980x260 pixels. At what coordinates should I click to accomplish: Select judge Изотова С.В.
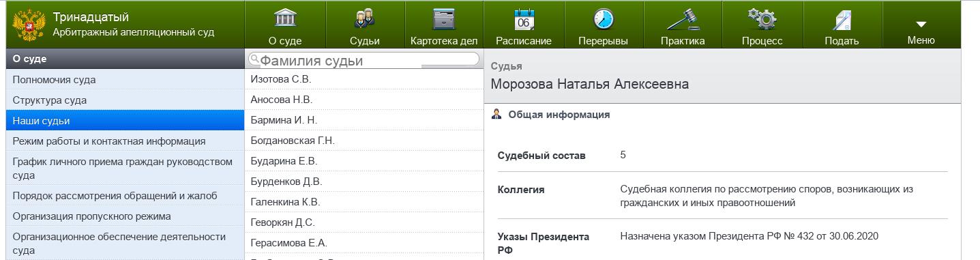pyautogui.click(x=364, y=79)
